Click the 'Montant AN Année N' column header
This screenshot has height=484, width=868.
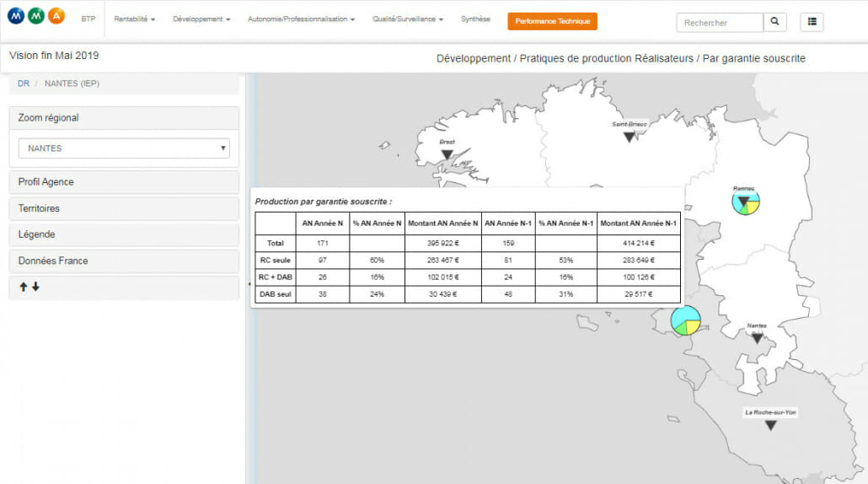(443, 223)
